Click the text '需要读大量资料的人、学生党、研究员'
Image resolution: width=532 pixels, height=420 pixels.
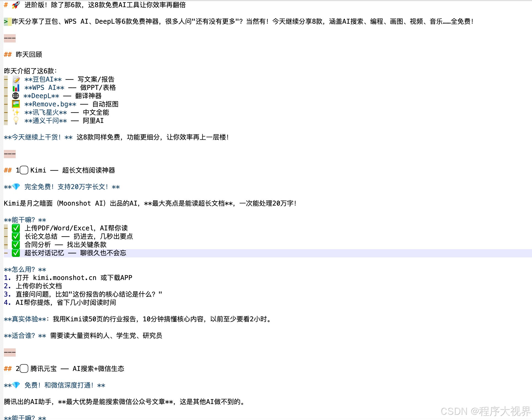point(106,336)
